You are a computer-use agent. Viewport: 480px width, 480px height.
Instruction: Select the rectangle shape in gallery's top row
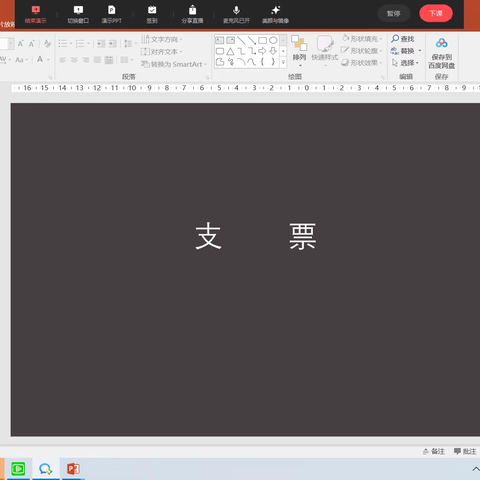[263, 41]
